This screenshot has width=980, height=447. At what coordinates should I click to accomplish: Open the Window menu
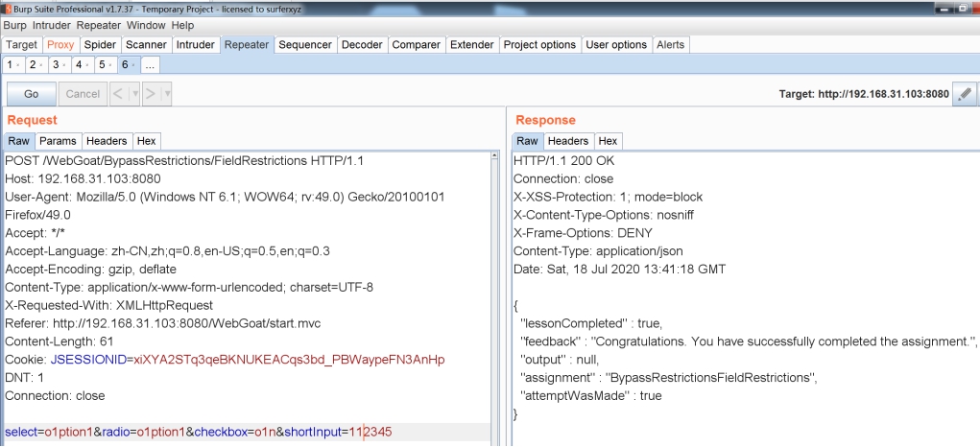[146, 26]
